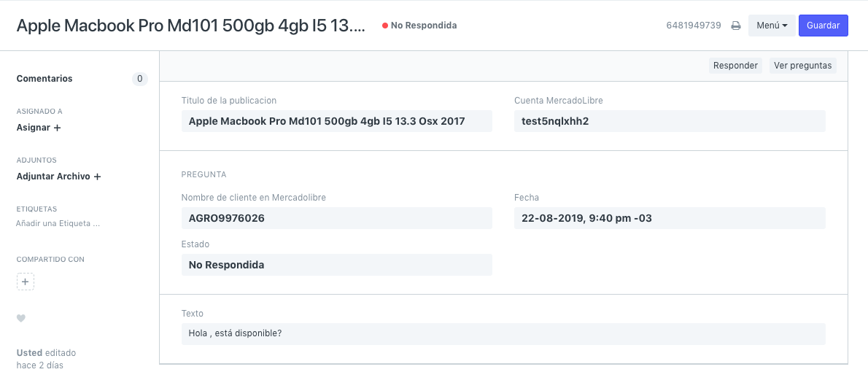Viewport: 868px width, 372px height.
Task: Click the ADJUNTOS label
Action: [36, 160]
